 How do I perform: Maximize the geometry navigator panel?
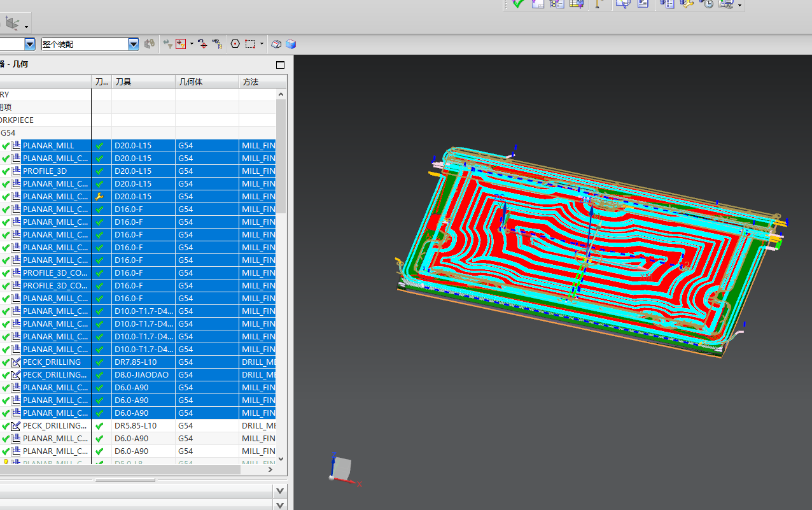(280, 65)
